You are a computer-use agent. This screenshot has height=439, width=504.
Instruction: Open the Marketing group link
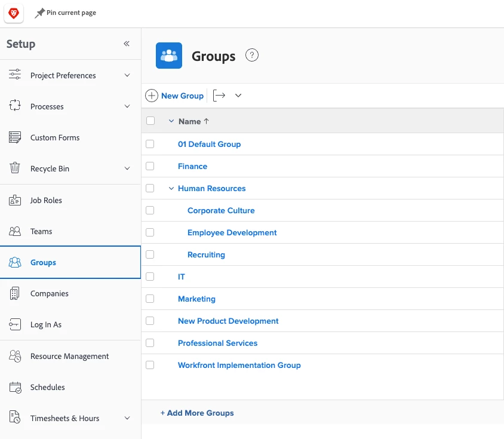[x=196, y=299]
